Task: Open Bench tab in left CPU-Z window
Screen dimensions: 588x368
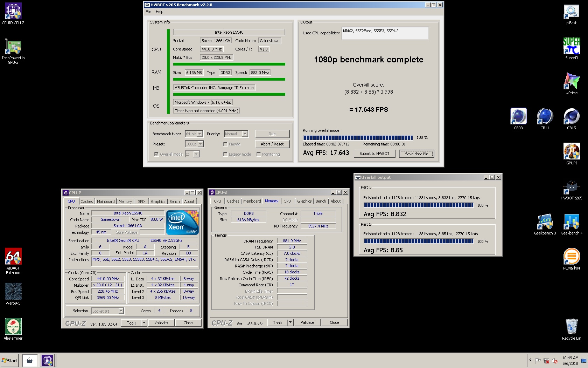Action: pos(174,202)
